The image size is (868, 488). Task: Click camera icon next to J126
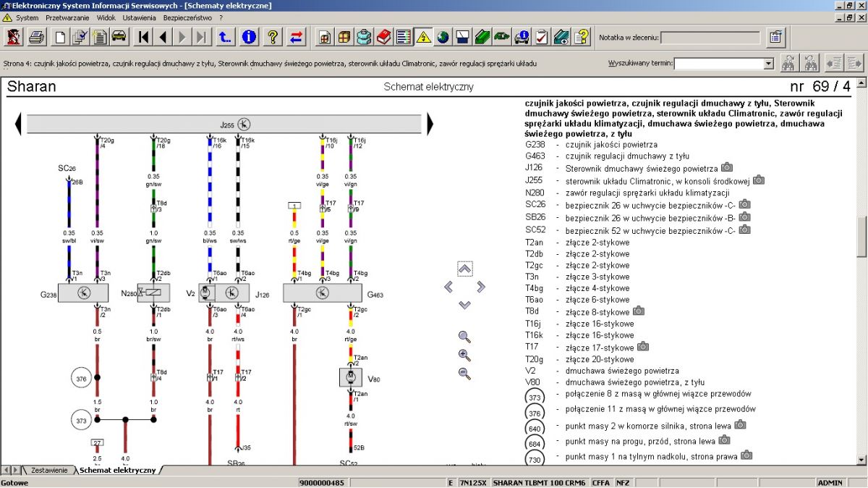pos(727,168)
